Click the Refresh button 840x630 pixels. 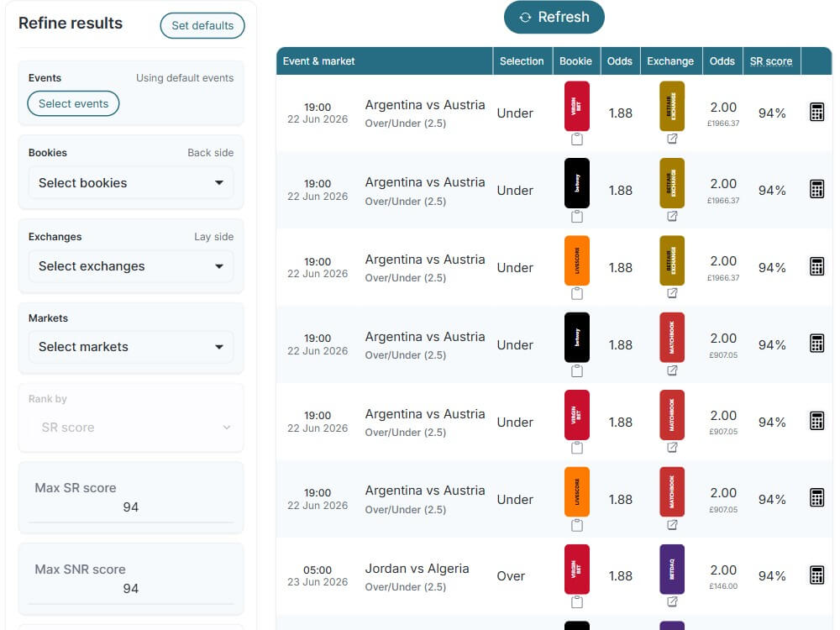click(554, 17)
